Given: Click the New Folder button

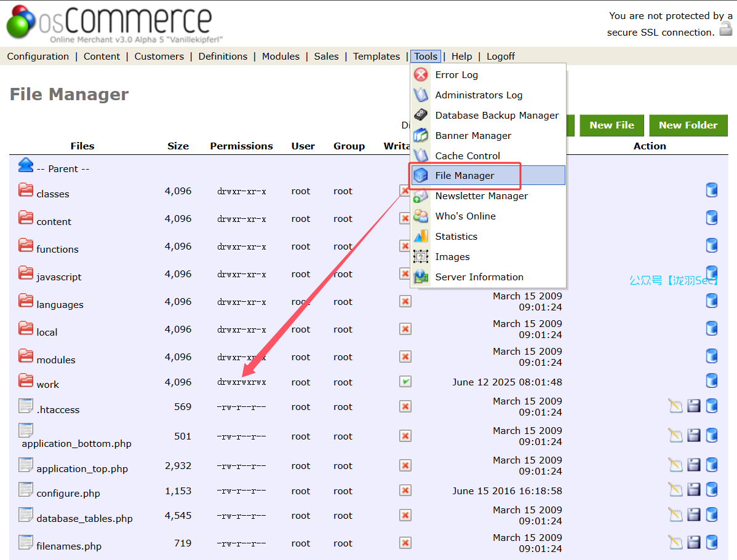Looking at the screenshot, I should [688, 125].
